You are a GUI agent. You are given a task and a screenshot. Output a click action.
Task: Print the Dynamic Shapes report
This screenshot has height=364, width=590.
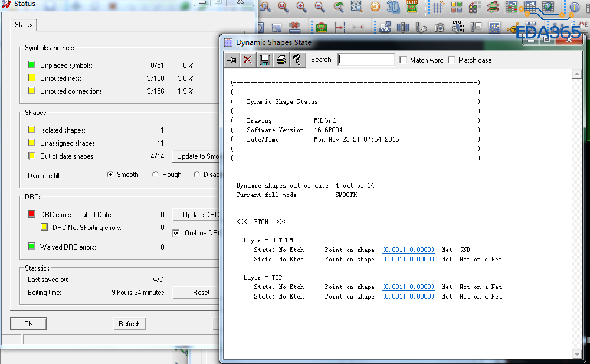(281, 60)
